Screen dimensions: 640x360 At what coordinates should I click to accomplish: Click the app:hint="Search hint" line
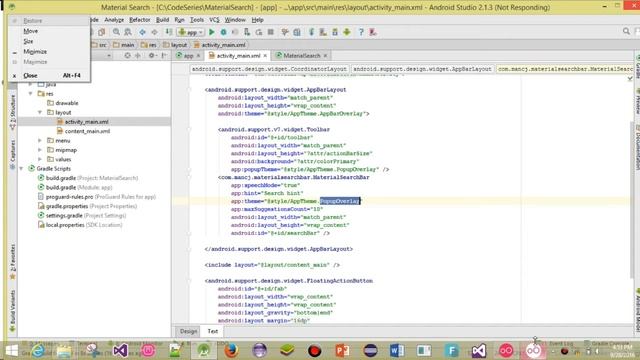coord(267,193)
